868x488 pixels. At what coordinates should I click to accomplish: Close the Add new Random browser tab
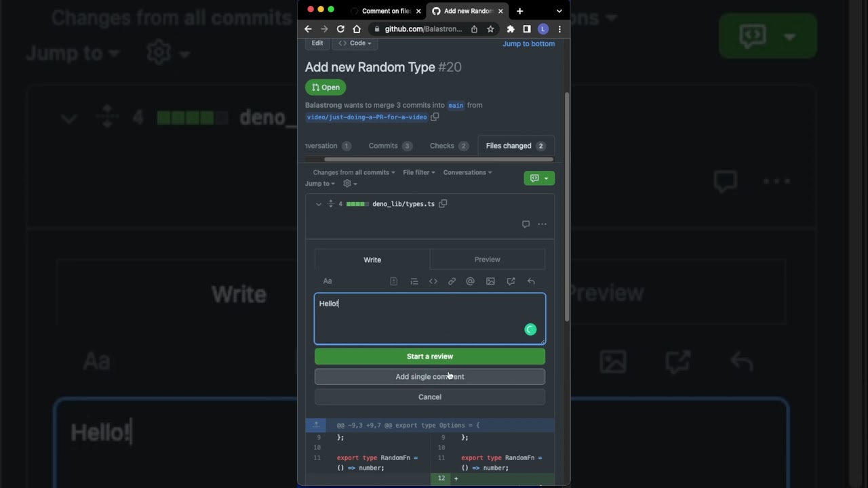tap(501, 11)
